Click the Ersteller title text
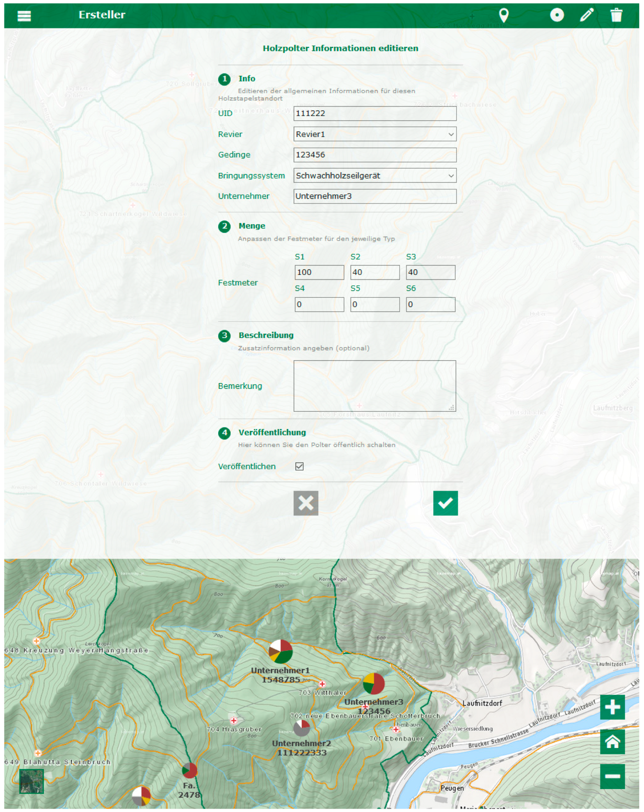The height and width of the screenshot is (812, 644). 102,15
